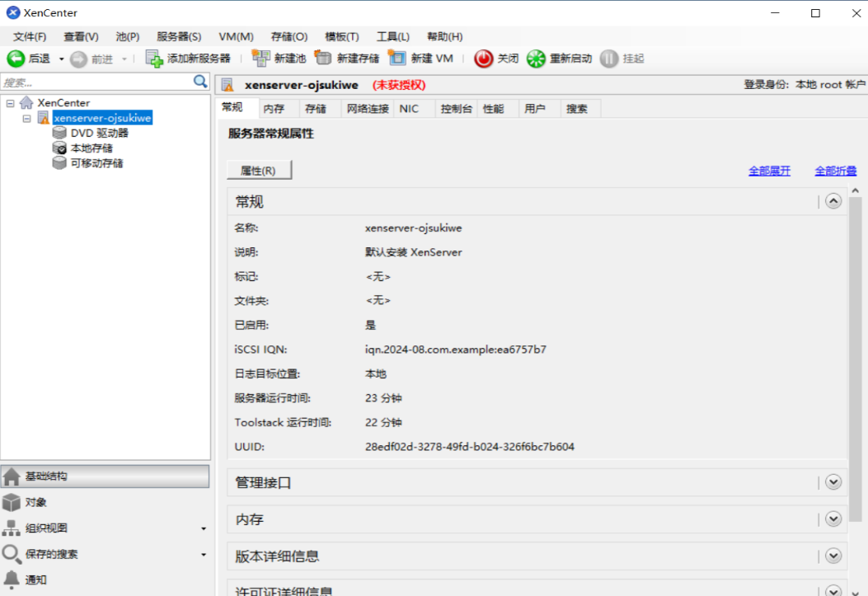Open the 模板(T) menu
The image size is (868, 596).
341,36
